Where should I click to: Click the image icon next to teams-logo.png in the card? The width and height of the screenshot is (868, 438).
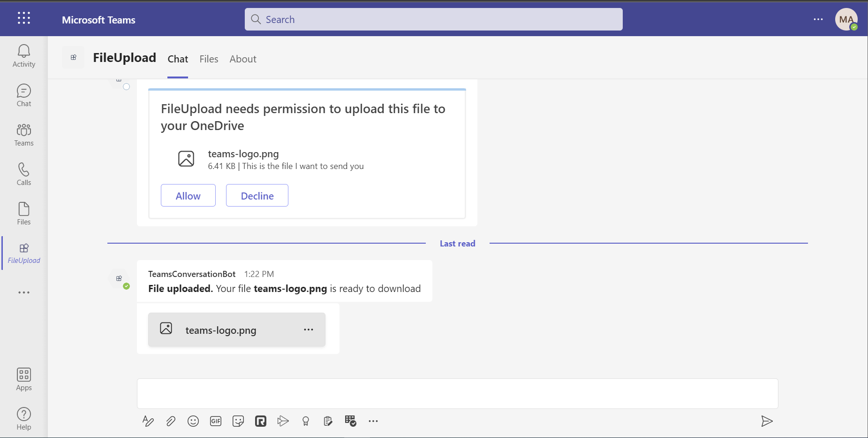(186, 159)
